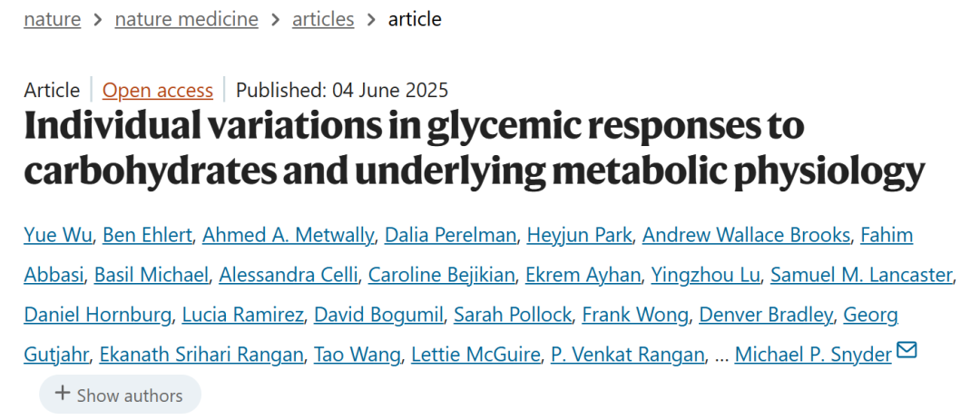Click author Tao Wang
The height and width of the screenshot is (420, 980).
coord(357,355)
